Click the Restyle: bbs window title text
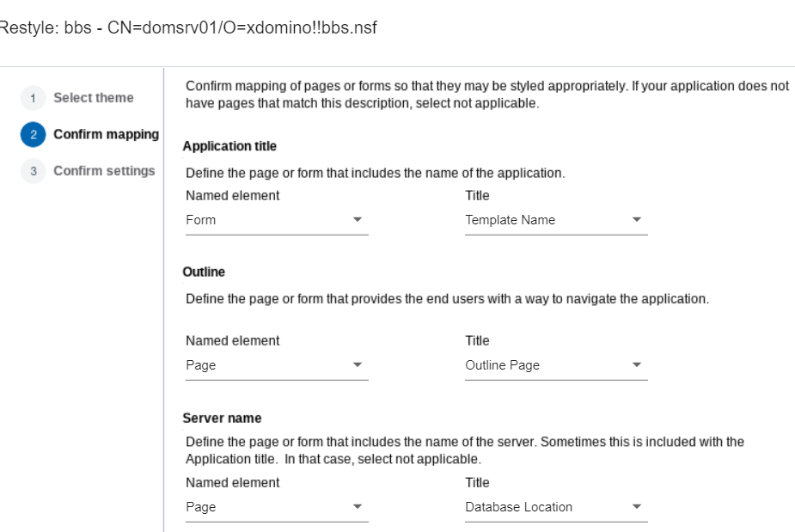795x532 pixels. click(188, 28)
